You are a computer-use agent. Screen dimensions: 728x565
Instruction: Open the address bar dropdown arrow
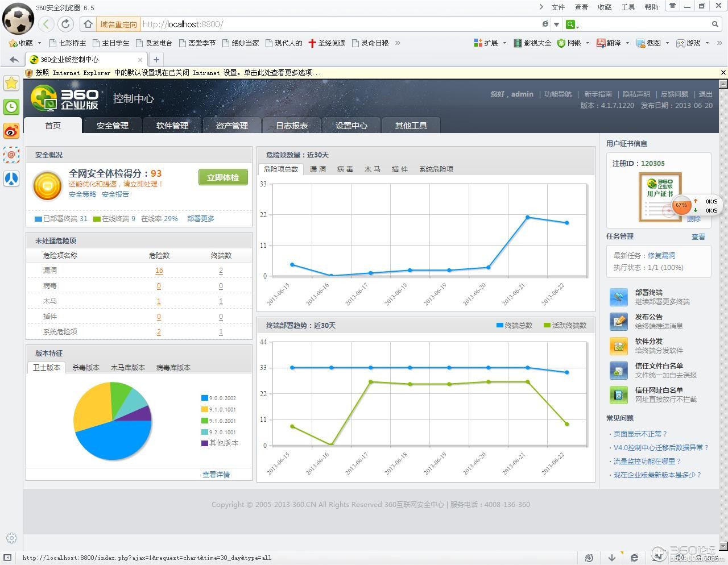coord(556,24)
